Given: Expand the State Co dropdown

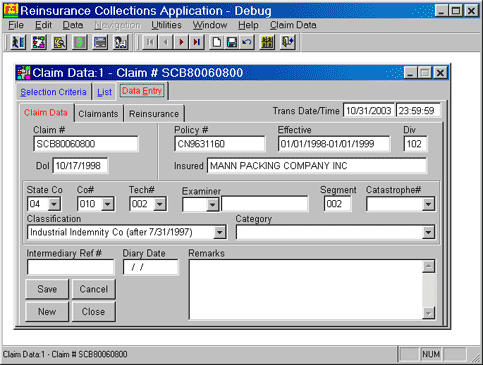Looking at the screenshot, I should 54,204.
